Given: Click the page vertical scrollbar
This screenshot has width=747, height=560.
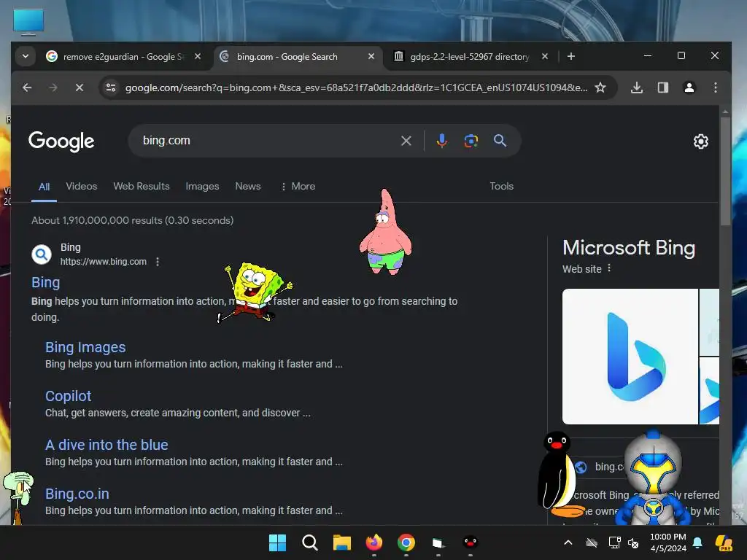Looking at the screenshot, I should [x=725, y=171].
